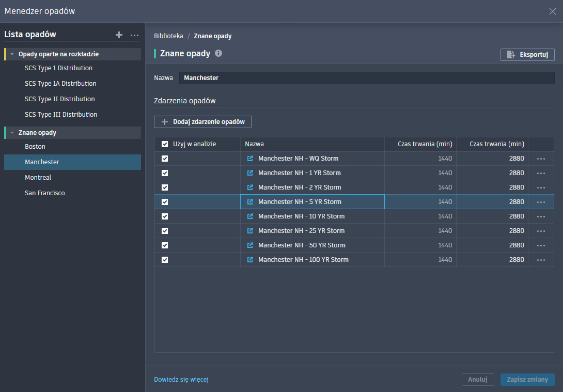Close the Menedżer opadów dialog
The height and width of the screenshot is (392, 563).
pos(552,11)
